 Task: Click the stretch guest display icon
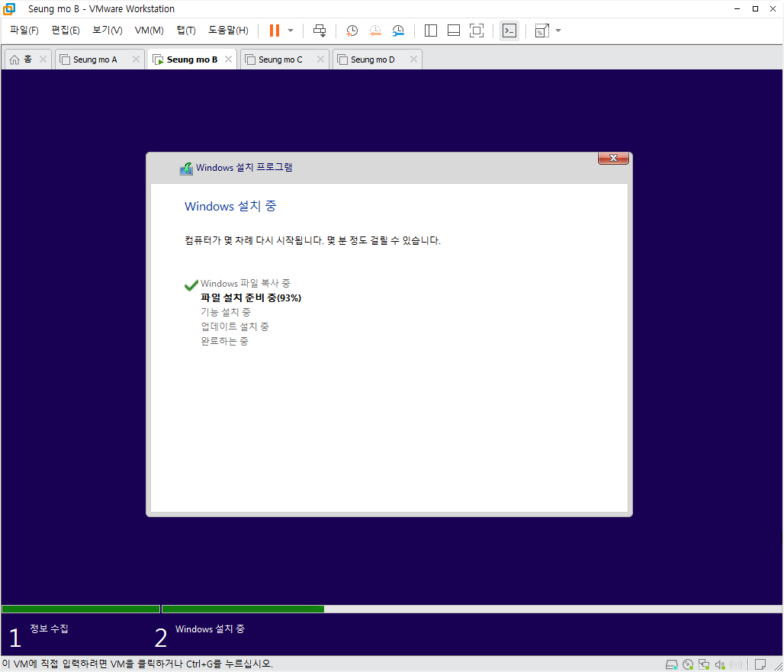pos(542,31)
